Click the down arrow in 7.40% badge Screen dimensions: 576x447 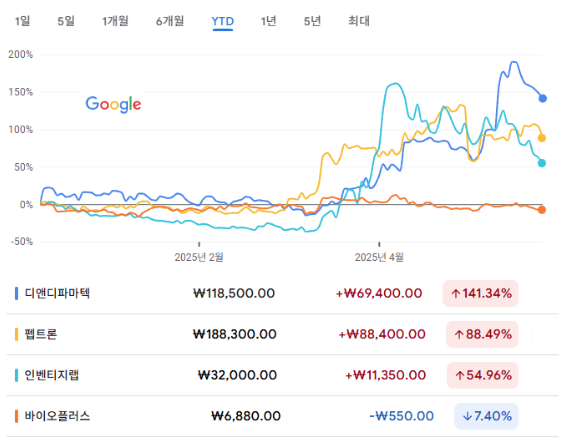[467, 417]
